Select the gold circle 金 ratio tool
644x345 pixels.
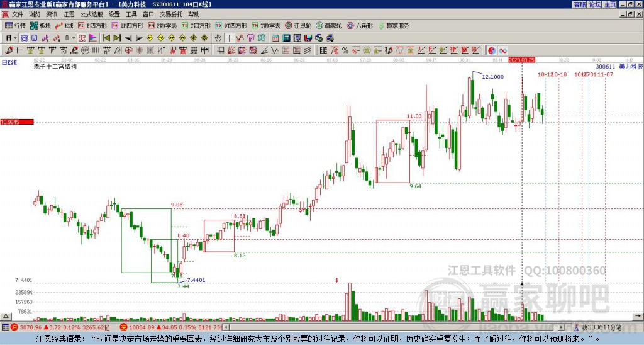pos(367,50)
